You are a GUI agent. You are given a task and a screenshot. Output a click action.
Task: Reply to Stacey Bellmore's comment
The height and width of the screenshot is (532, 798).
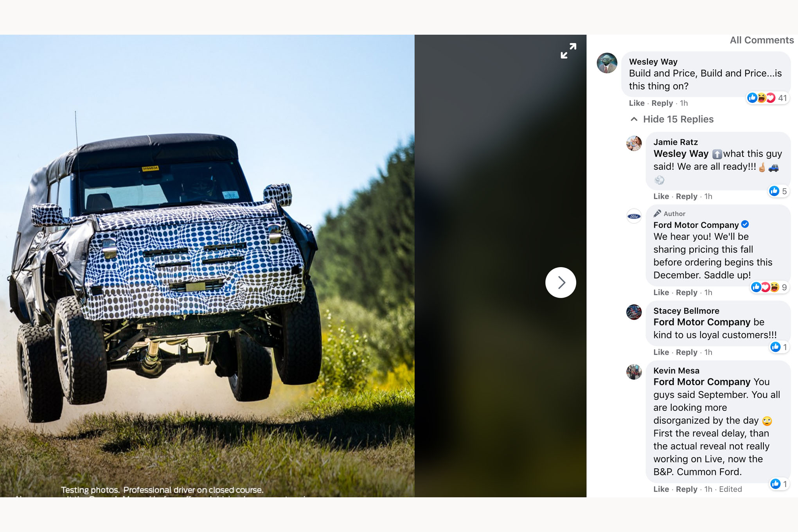tap(687, 352)
